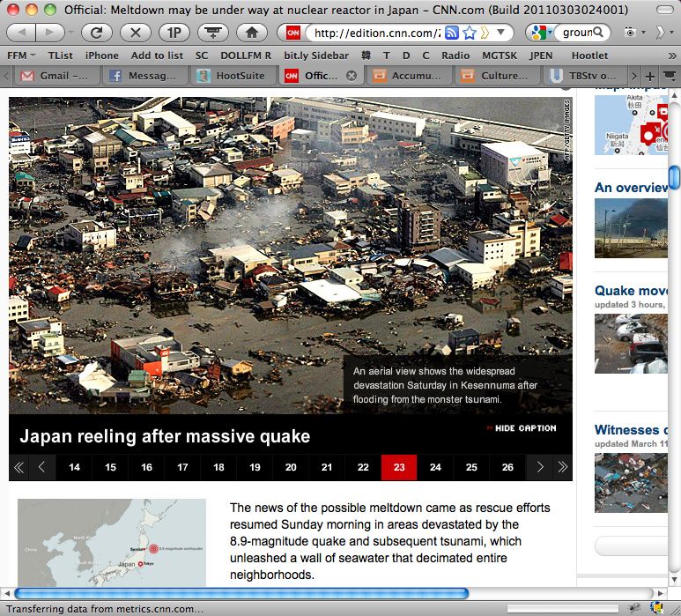This screenshot has height=616, width=681.
Task: Click the RSS feed icon in address bar
Action: 452,33
